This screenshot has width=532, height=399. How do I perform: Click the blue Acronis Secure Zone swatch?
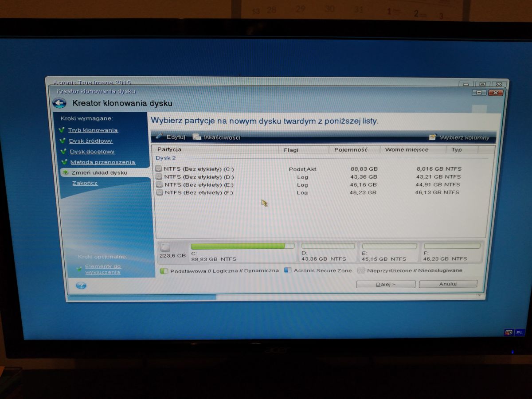(x=288, y=270)
